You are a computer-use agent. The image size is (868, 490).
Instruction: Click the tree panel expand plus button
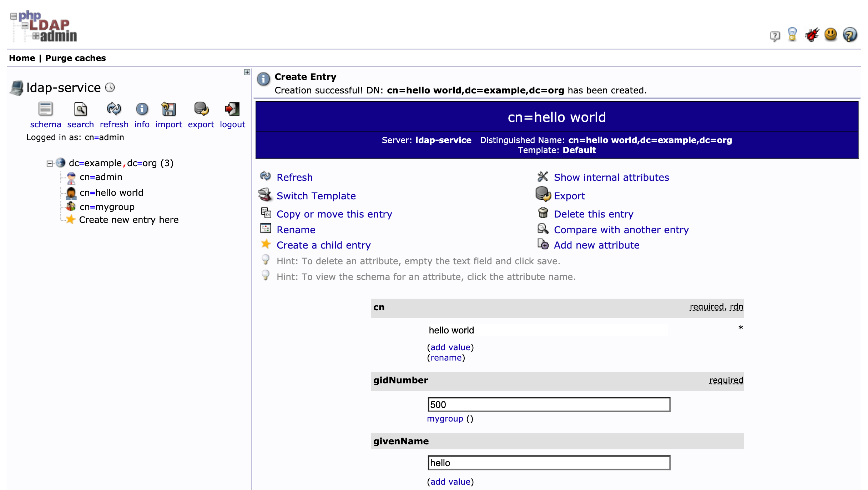pyautogui.click(x=247, y=72)
